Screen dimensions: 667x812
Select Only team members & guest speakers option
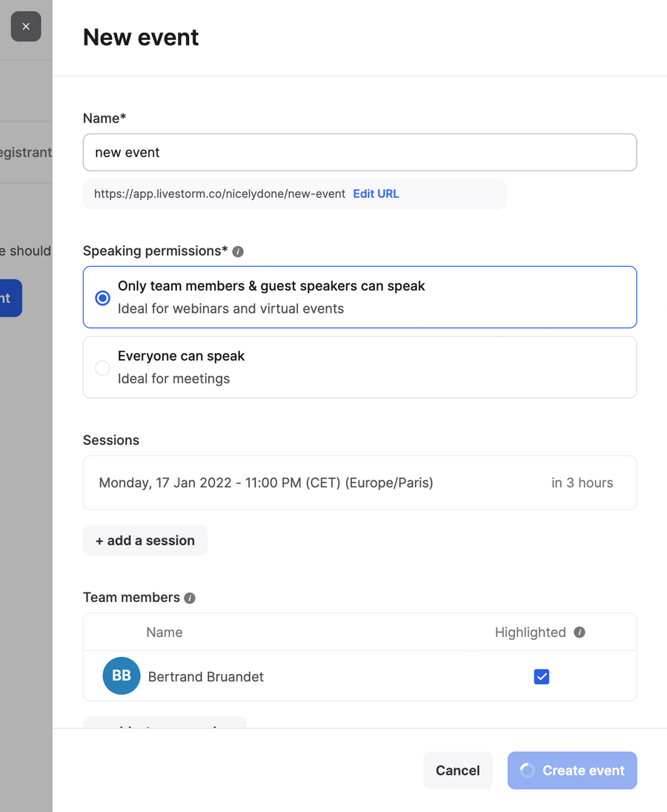[102, 297]
